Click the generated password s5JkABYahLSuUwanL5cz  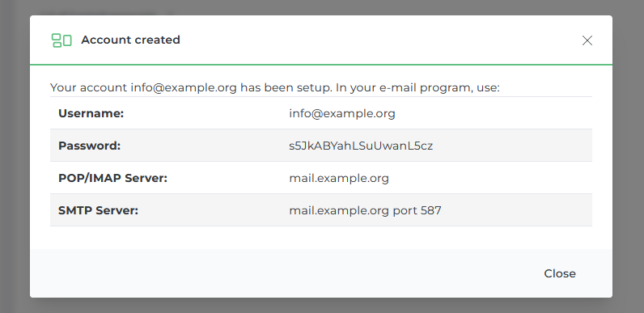tap(361, 146)
